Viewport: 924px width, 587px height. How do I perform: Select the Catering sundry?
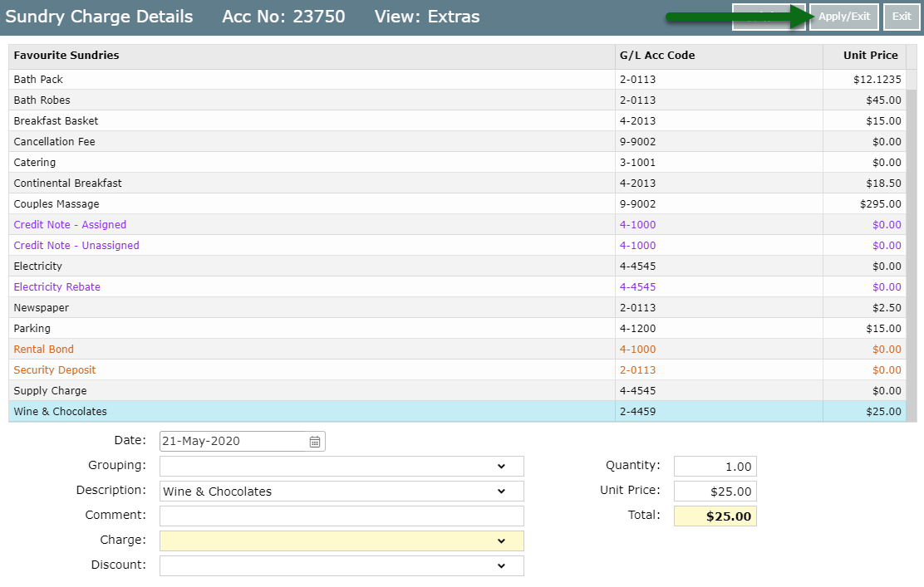[457, 163]
